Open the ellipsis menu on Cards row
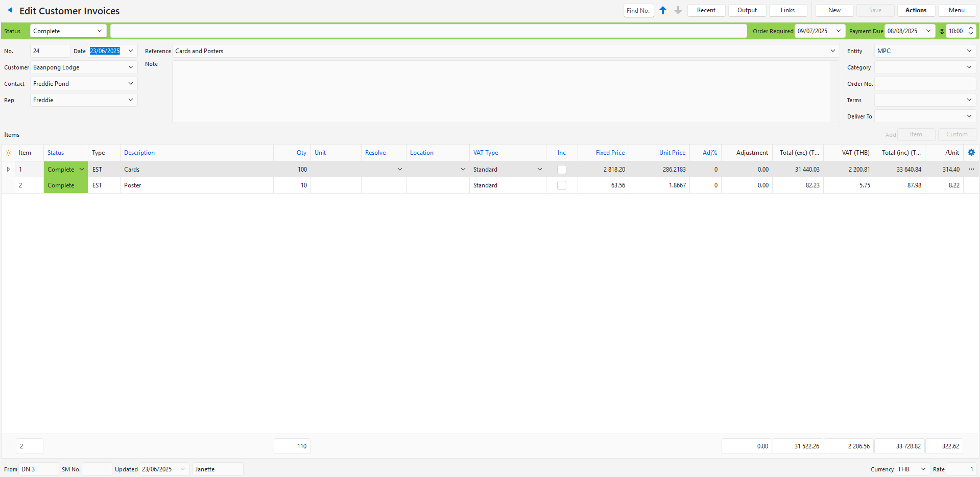 pos(971,169)
